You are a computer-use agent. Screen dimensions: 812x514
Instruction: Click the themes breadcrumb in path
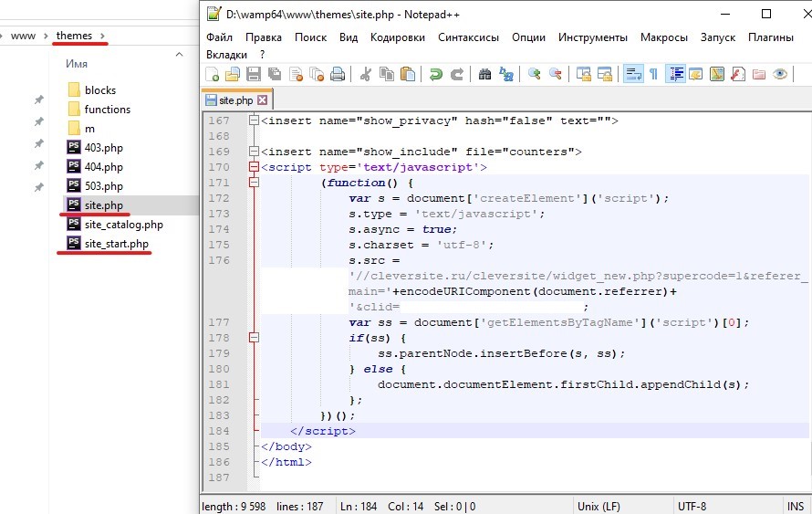(x=74, y=36)
